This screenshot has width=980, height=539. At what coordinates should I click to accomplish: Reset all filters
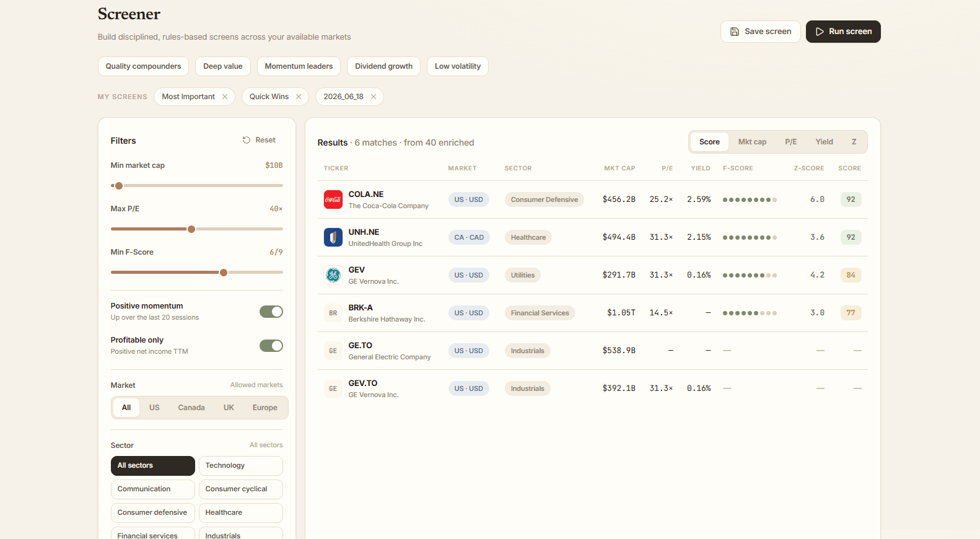tap(259, 140)
